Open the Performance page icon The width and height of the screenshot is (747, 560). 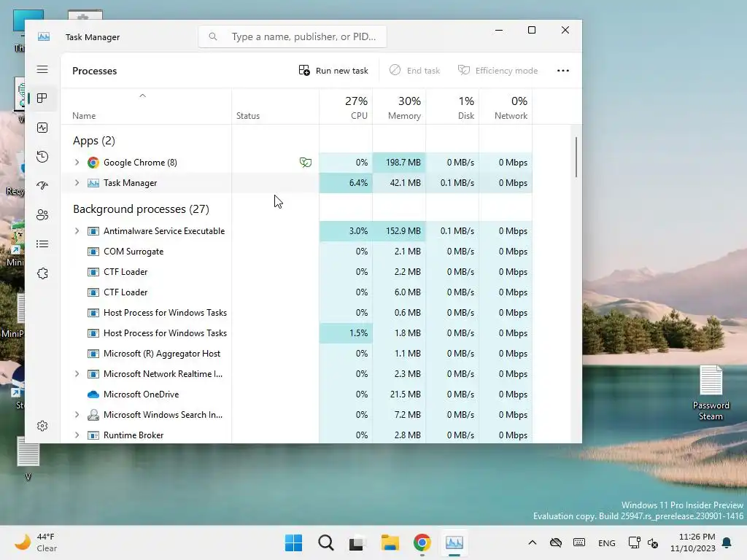tap(42, 128)
